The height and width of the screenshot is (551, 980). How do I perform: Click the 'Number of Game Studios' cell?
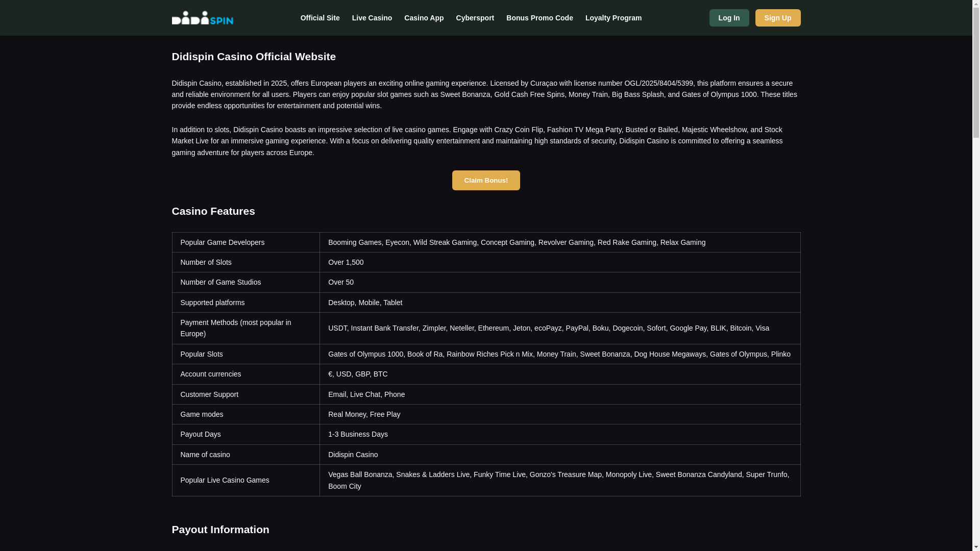point(246,282)
